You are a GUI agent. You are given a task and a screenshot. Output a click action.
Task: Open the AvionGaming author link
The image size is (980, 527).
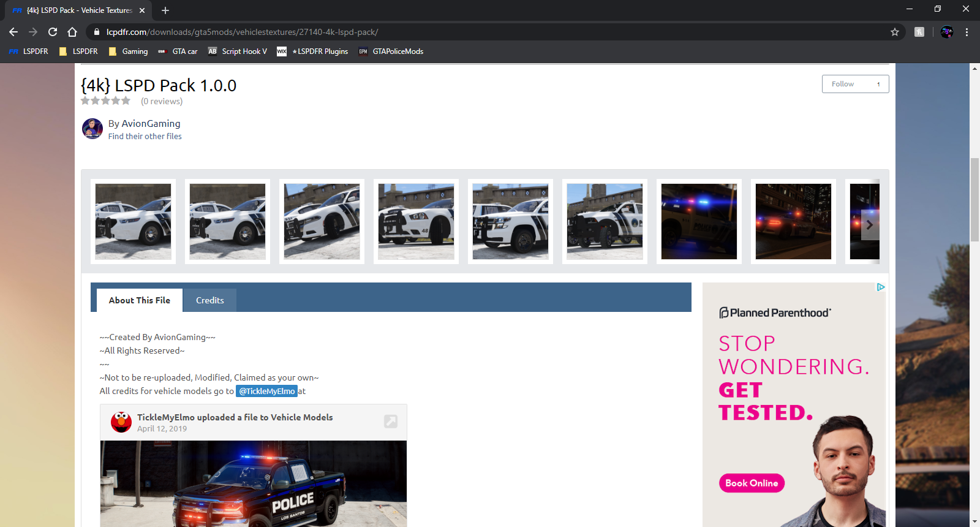click(x=151, y=123)
